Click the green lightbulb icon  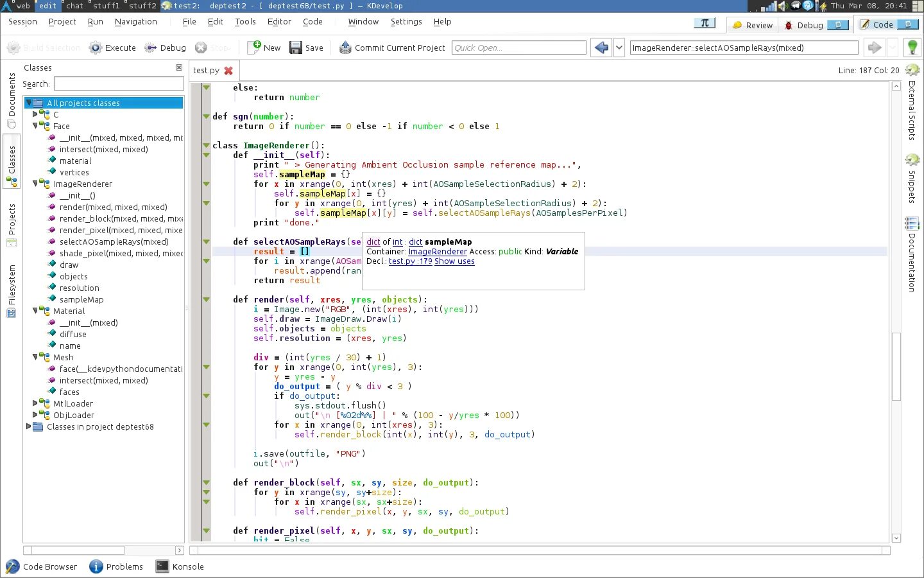[x=912, y=48]
